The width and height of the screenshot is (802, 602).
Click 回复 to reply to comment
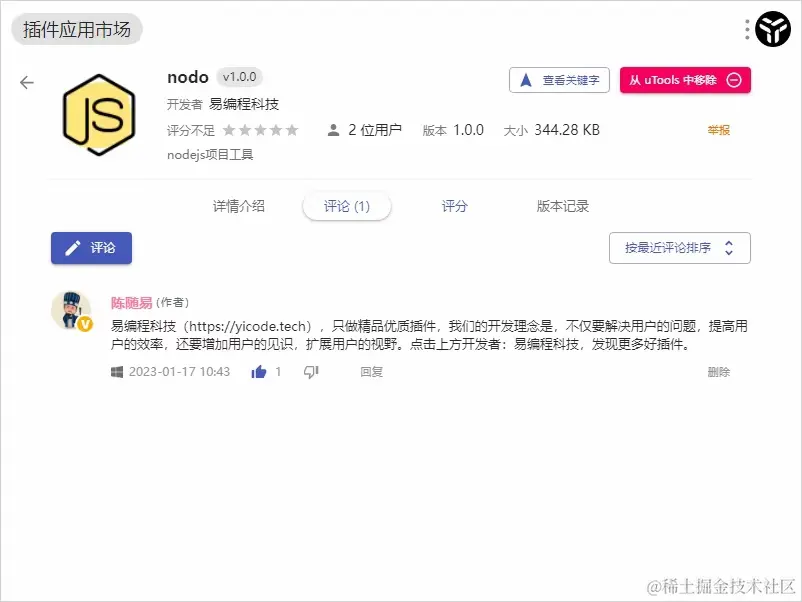[x=371, y=372]
